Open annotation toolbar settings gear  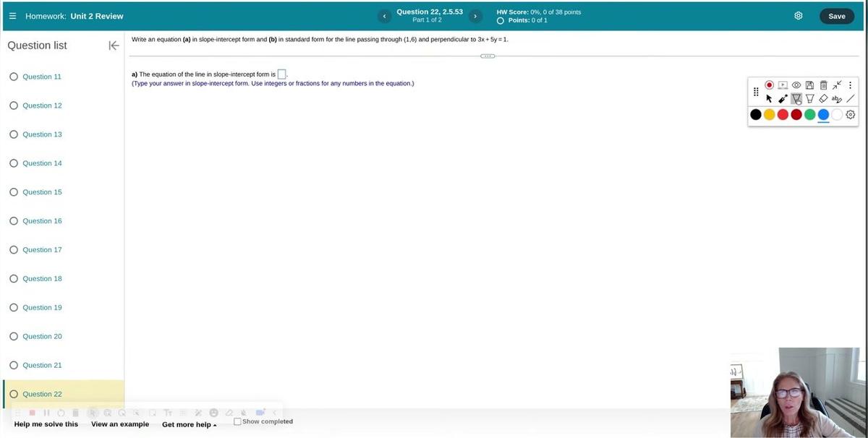tap(851, 114)
